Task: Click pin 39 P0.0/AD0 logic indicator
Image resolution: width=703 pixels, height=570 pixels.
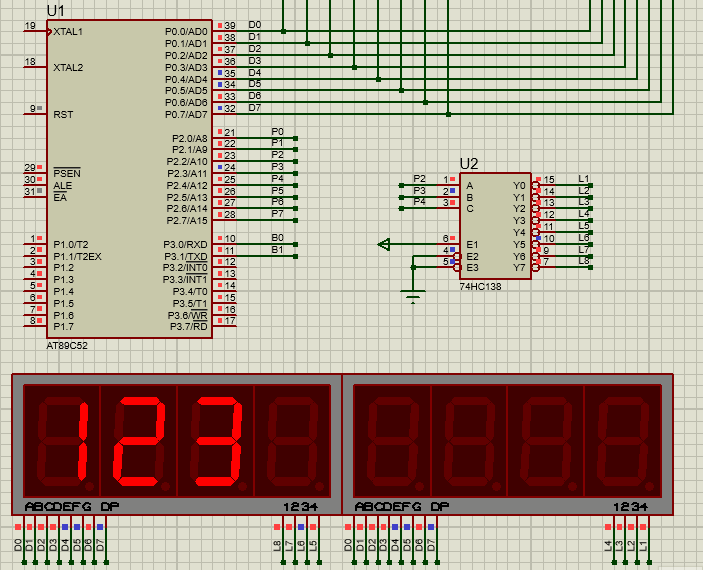Action: (x=220, y=26)
